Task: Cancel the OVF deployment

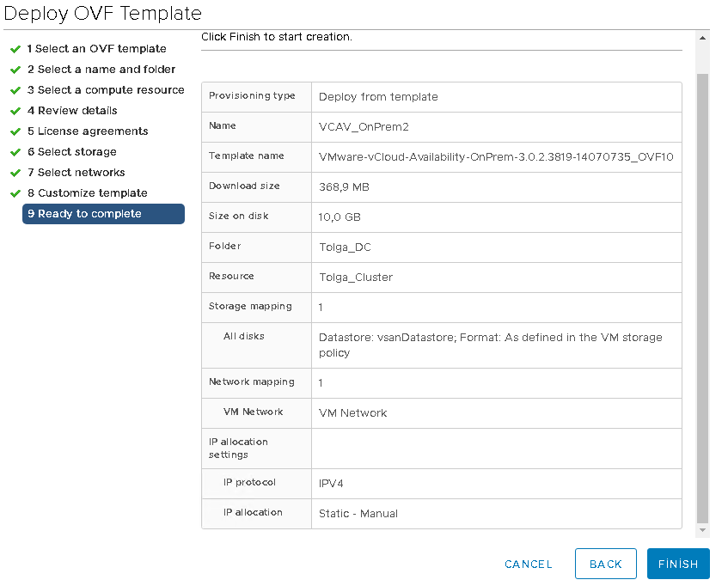Action: (529, 565)
